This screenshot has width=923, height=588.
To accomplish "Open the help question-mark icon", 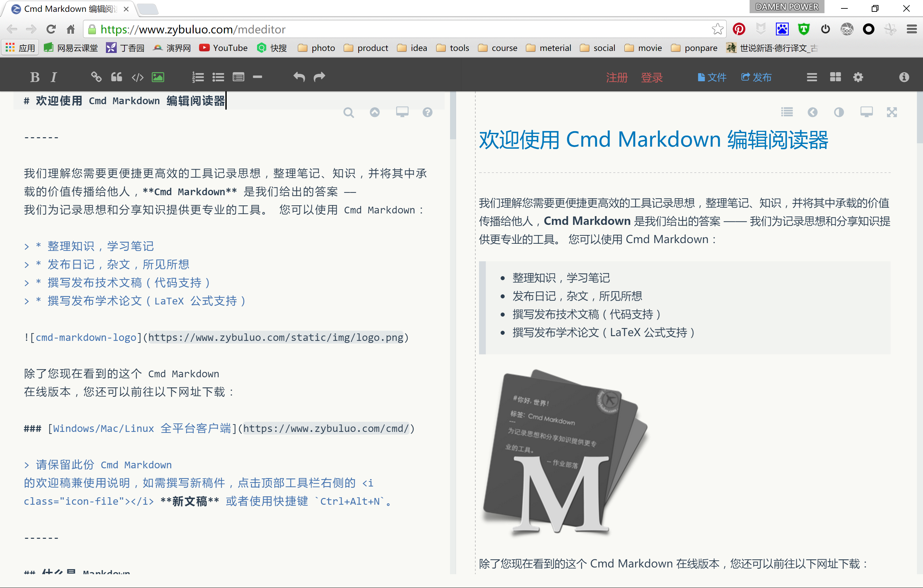I will coord(427,112).
